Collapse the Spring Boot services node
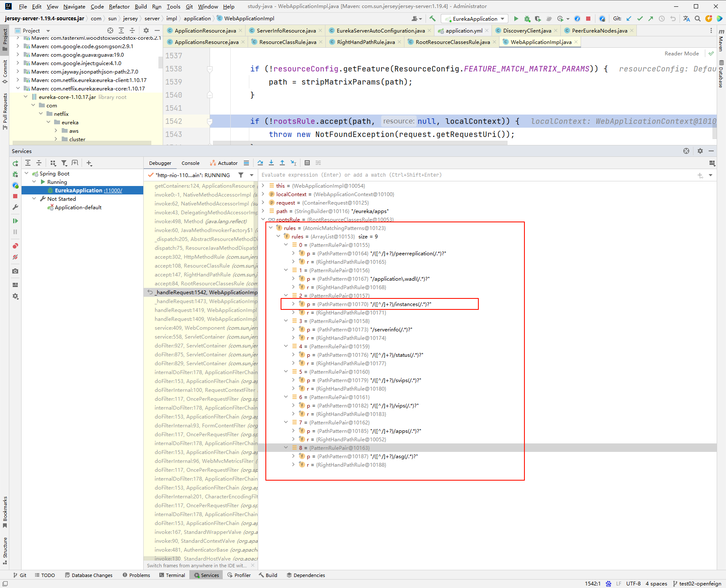The height and width of the screenshot is (588, 726). (x=27, y=173)
